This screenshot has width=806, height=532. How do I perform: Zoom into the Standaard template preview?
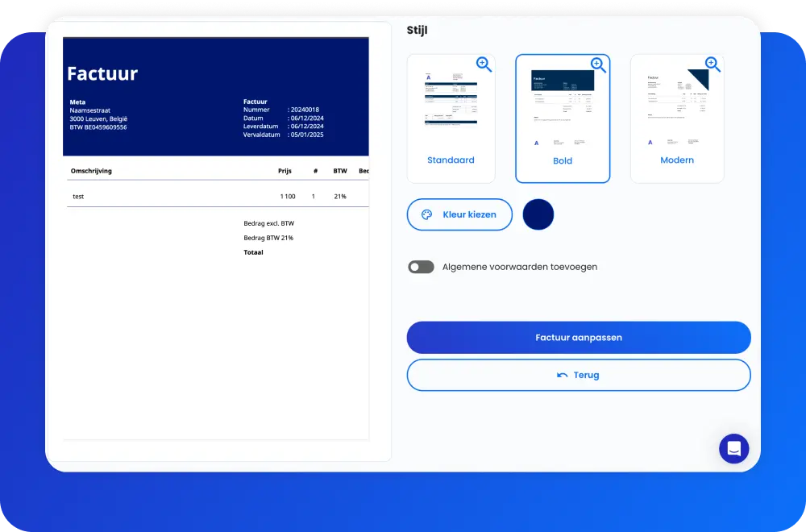click(x=484, y=64)
